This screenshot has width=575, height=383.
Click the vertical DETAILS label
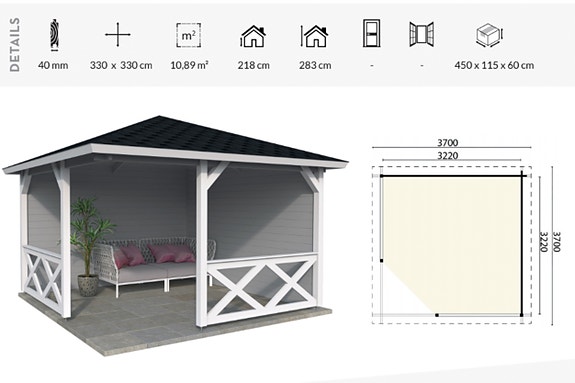[x=15, y=44]
